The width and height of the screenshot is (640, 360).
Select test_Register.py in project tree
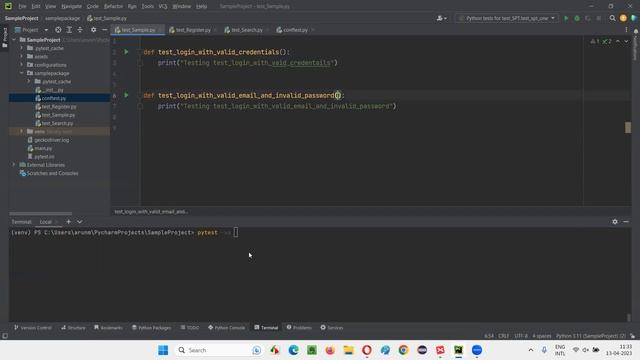pyautogui.click(x=59, y=107)
